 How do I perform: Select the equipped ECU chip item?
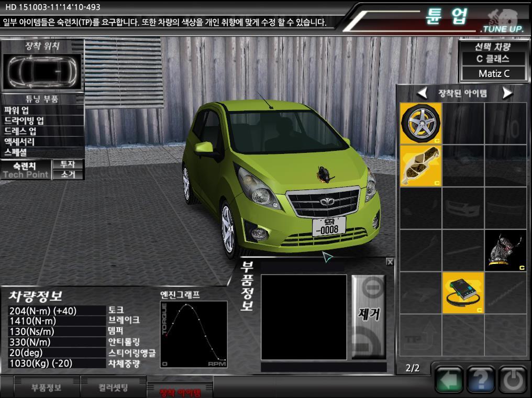tap(463, 292)
